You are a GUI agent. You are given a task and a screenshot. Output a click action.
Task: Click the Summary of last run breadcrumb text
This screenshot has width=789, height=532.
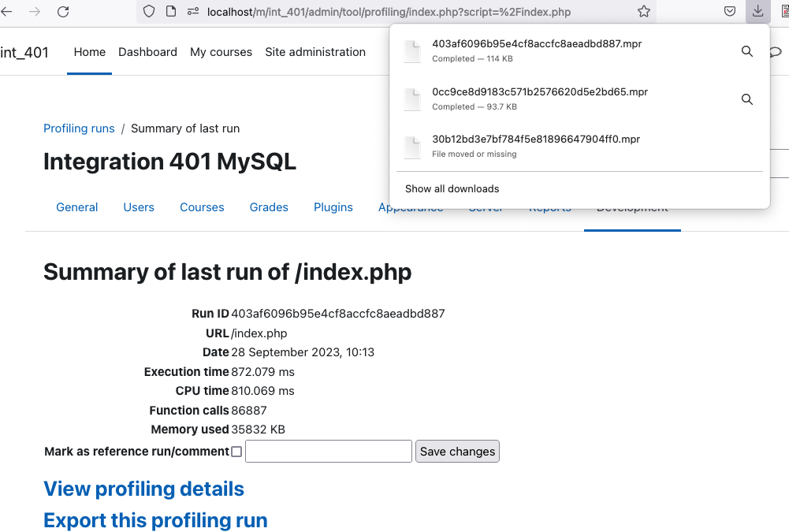pyautogui.click(x=185, y=128)
